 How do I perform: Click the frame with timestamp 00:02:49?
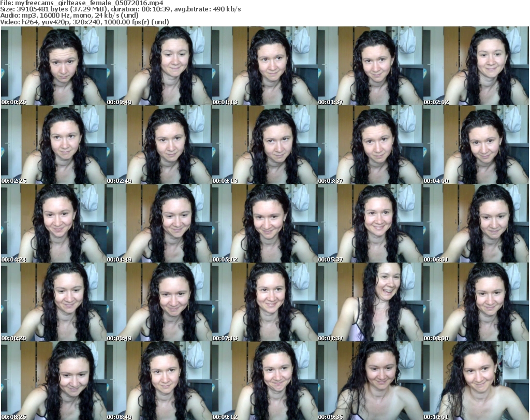(159, 144)
